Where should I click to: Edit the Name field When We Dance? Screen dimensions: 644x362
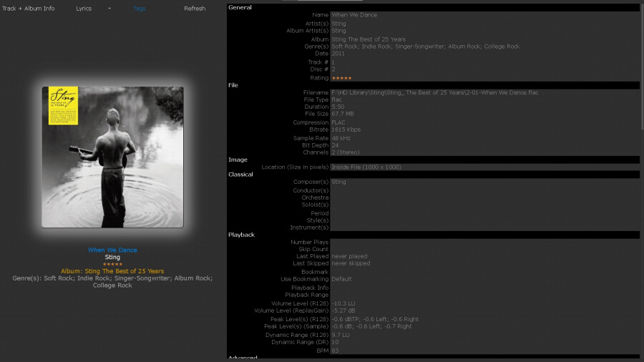pyautogui.click(x=485, y=15)
